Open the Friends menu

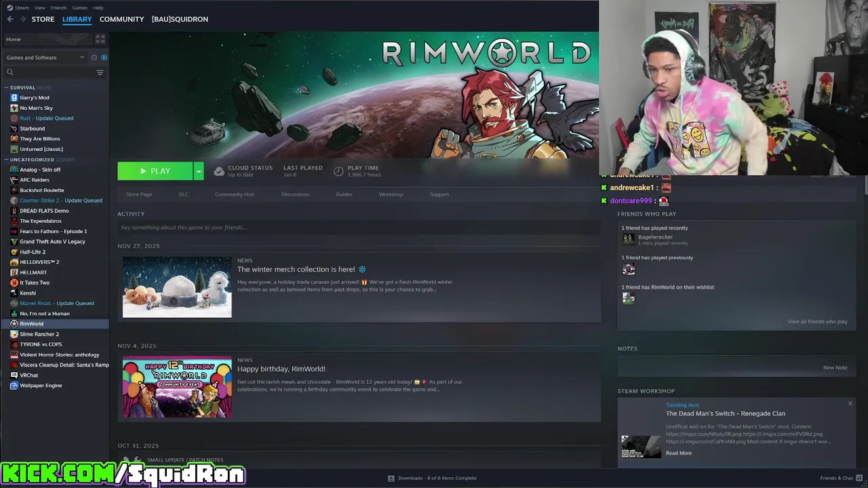58,7
